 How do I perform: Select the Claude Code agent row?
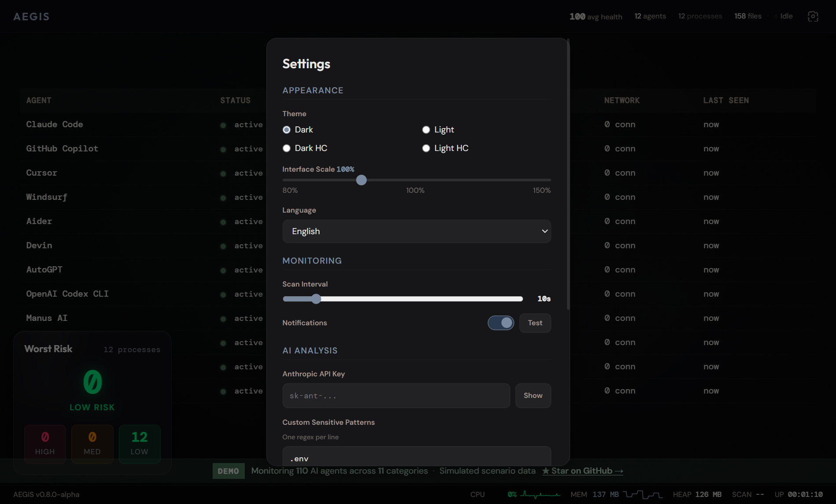tap(143, 125)
